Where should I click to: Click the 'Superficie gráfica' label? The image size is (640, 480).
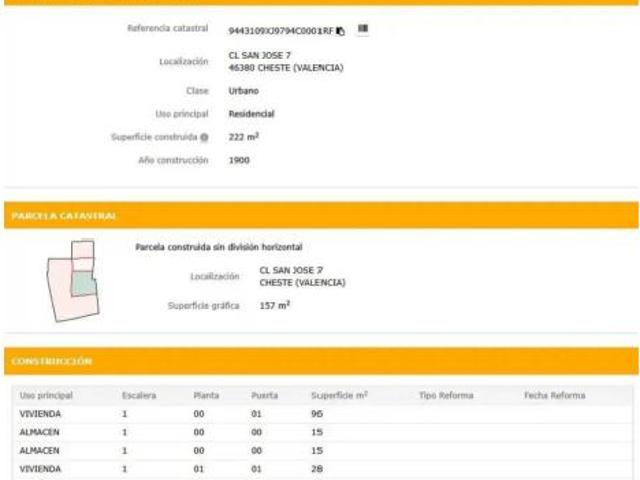click(203, 306)
